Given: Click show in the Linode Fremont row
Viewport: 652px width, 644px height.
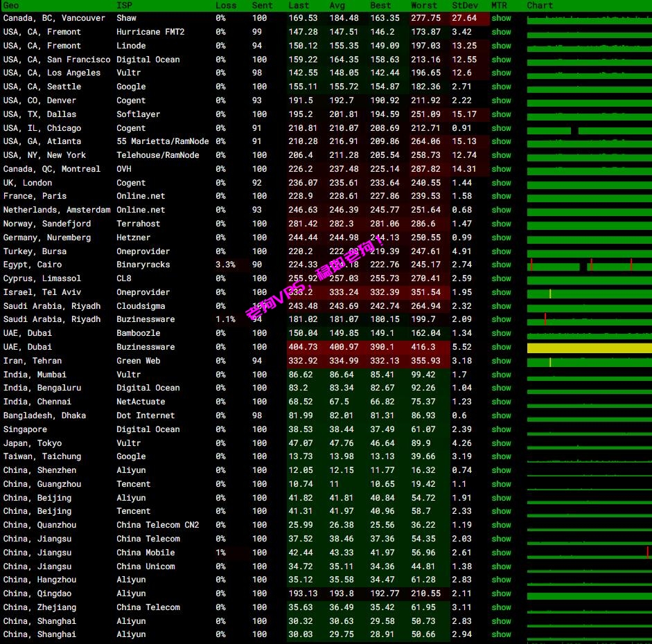Looking at the screenshot, I should (501, 46).
